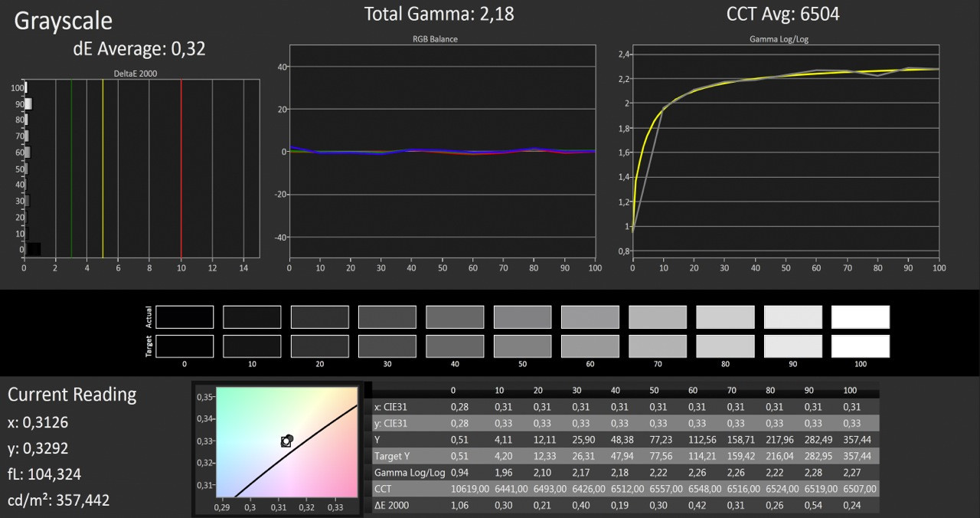The height and width of the screenshot is (518, 980).
Task: Click the Actual swatch for 100 level
Action: pos(861,317)
